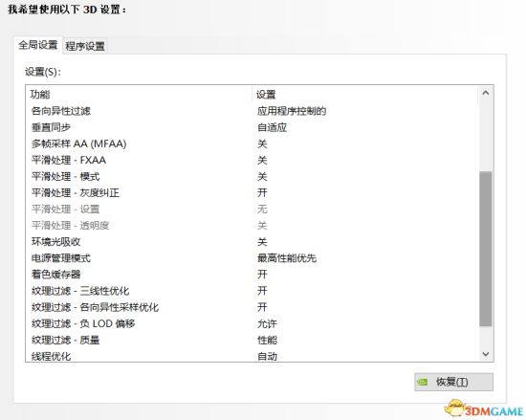Open the 关 value for FXAA
The width and height of the screenshot is (526, 420).
pos(262,160)
